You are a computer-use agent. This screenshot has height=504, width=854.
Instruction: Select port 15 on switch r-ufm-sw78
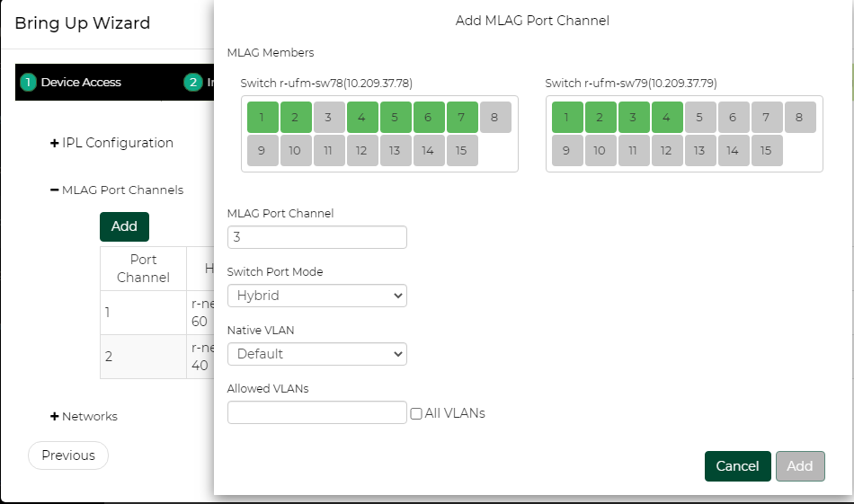[461, 150]
